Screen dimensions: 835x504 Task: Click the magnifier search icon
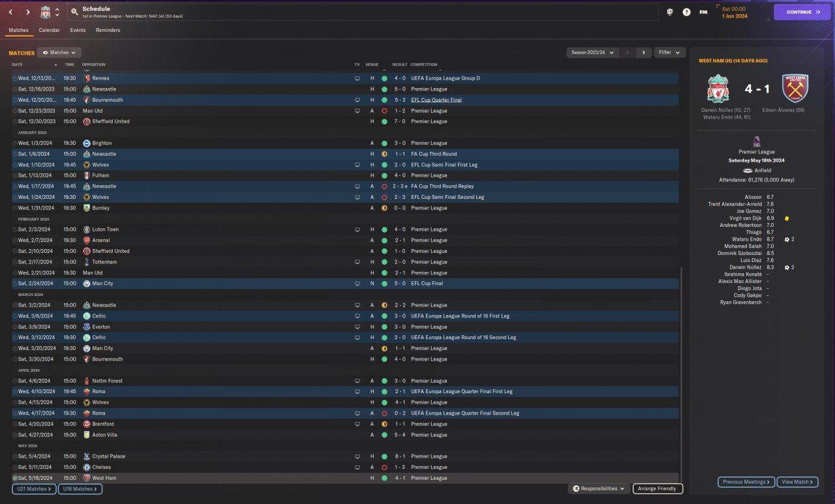click(x=74, y=12)
